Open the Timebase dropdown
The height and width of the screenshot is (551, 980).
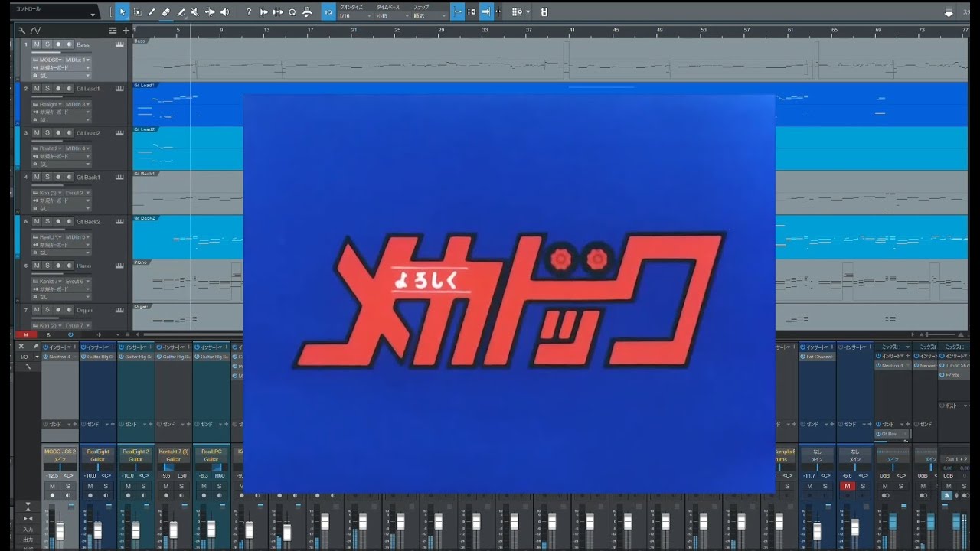click(x=392, y=16)
